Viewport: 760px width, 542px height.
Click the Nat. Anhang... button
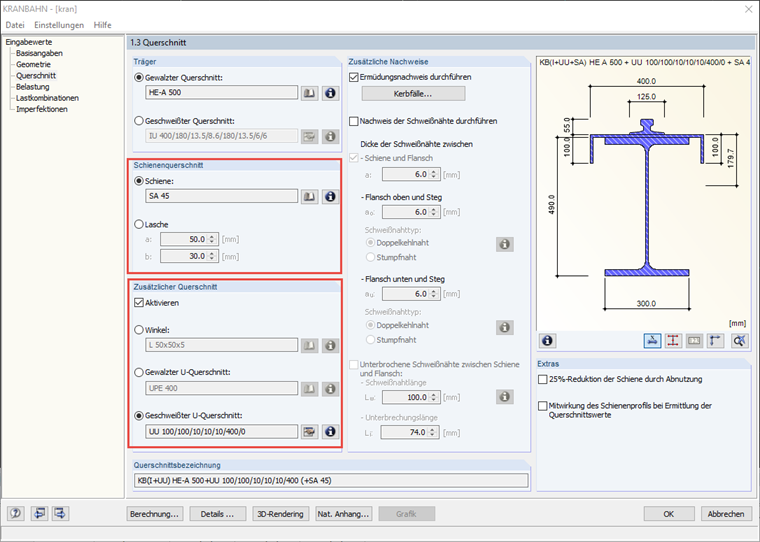(344, 514)
